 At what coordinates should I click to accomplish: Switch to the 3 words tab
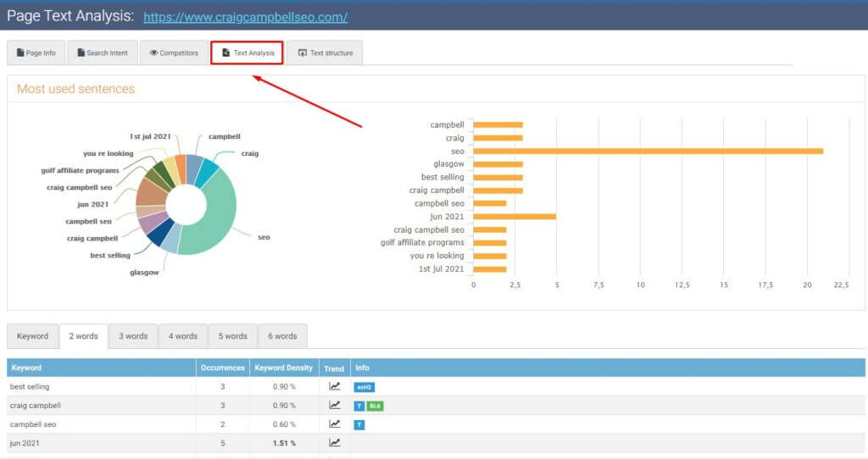point(133,335)
